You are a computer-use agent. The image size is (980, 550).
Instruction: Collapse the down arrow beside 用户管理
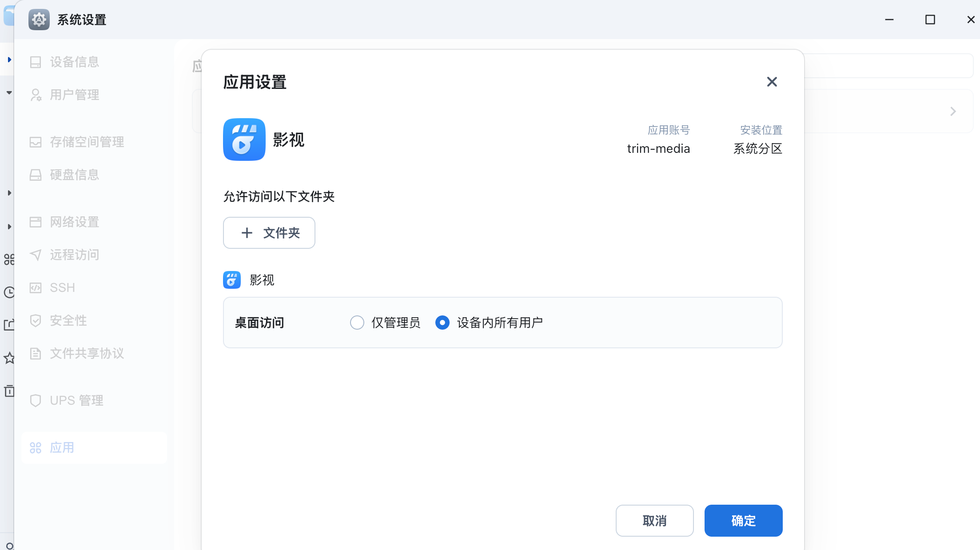click(x=9, y=92)
